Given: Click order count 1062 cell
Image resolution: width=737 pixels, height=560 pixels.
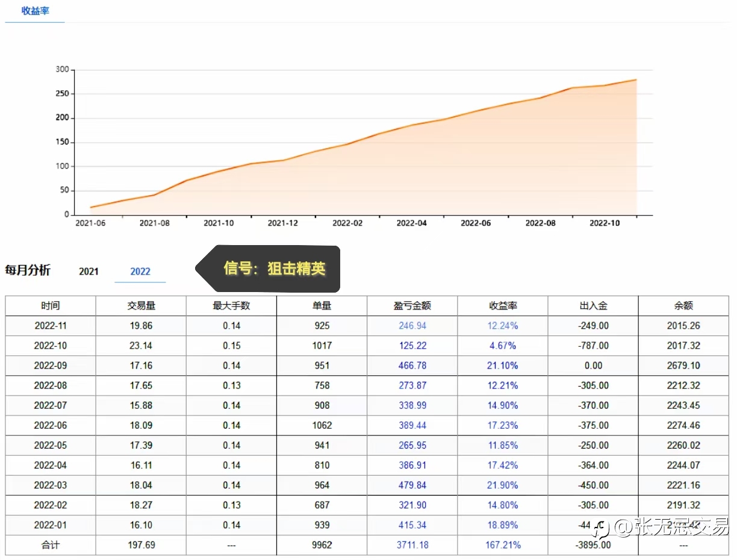Looking at the screenshot, I should coord(322,425).
